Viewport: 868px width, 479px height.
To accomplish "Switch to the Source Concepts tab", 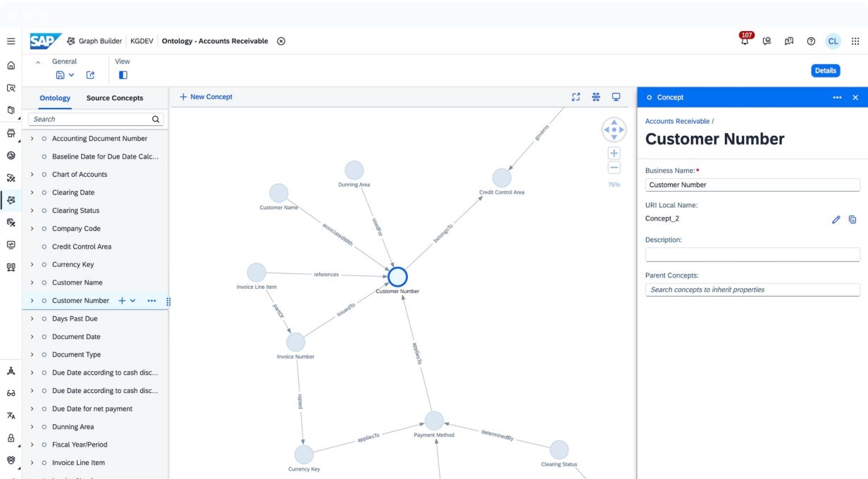I will 114,98.
